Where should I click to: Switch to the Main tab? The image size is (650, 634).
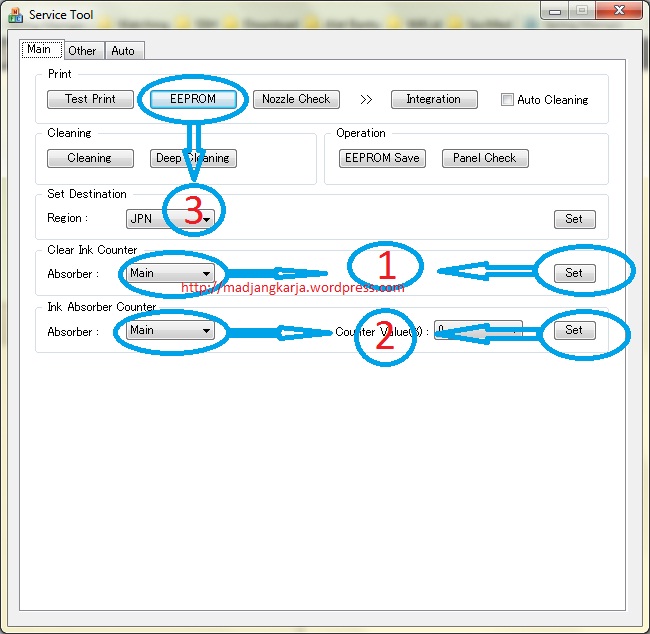(x=41, y=49)
